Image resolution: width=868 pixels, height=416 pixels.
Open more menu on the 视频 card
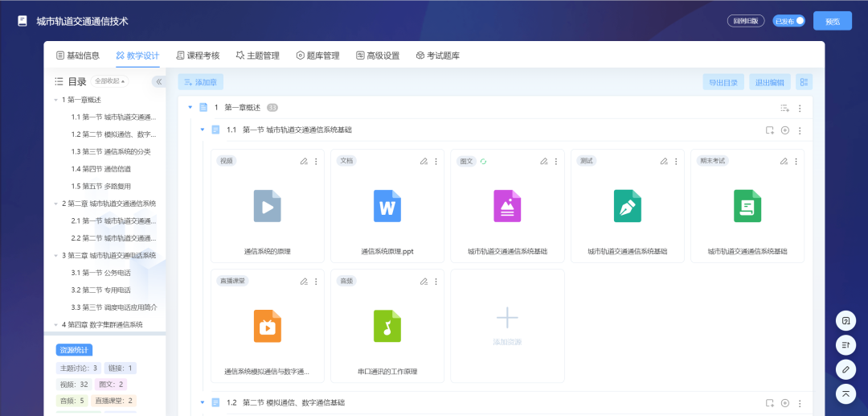click(x=316, y=161)
